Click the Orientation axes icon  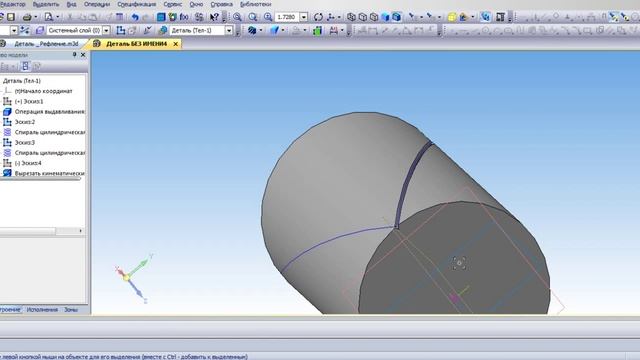331,17
